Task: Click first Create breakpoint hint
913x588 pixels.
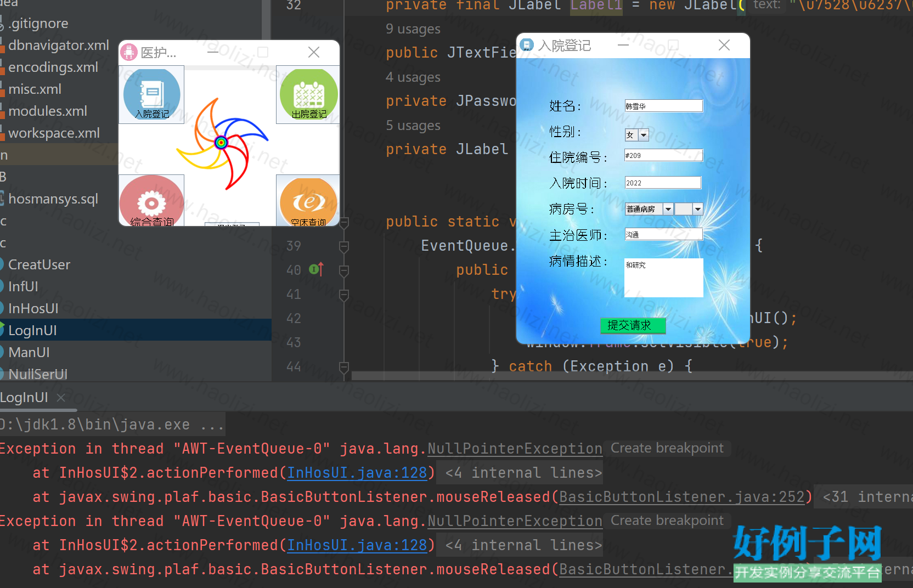Action: [x=667, y=448]
